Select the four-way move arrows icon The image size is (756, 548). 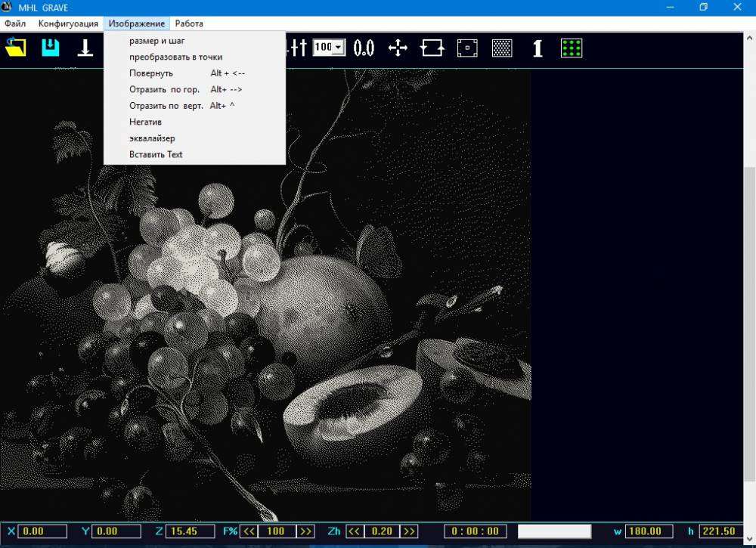(x=398, y=48)
